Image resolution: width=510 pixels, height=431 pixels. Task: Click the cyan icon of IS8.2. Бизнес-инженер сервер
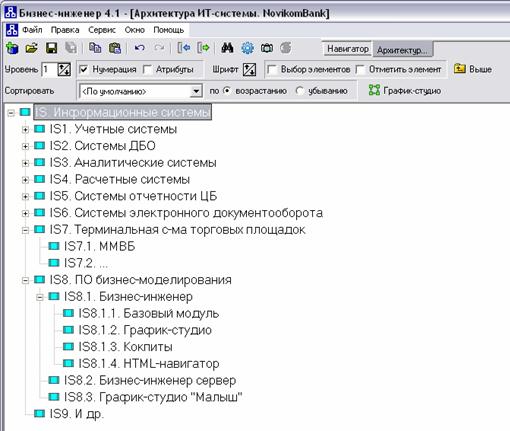(x=54, y=380)
